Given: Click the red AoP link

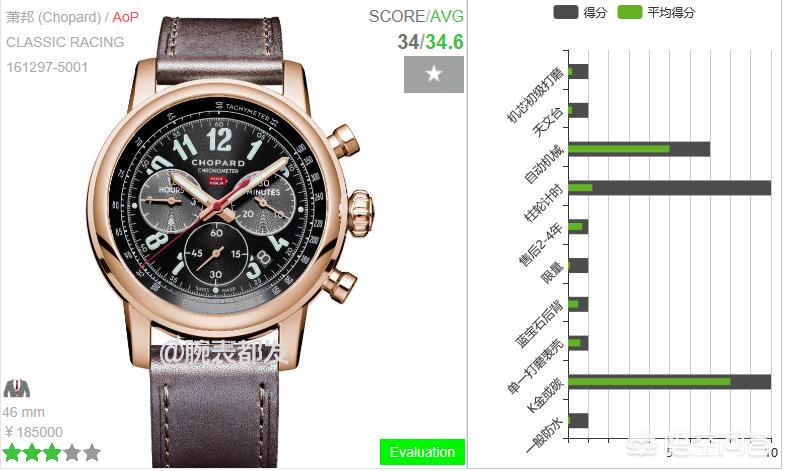Looking at the screenshot, I should coord(125,17).
